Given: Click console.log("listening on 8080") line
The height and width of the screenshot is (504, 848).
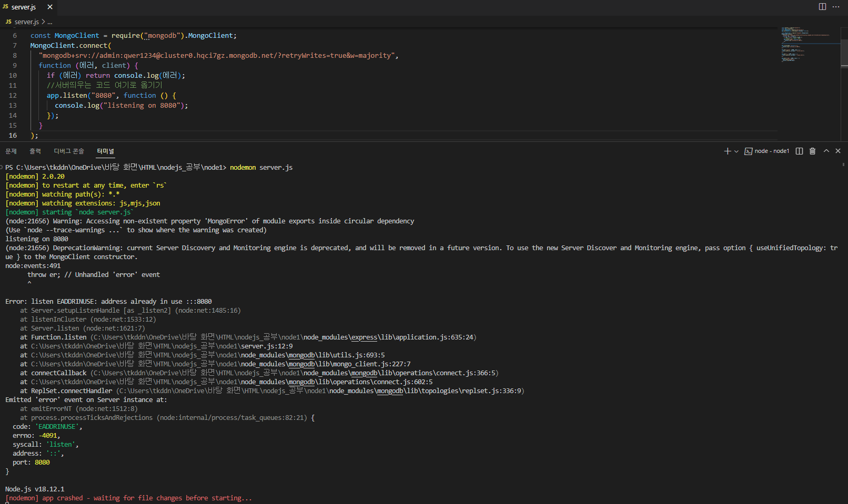Looking at the screenshot, I should 122,106.
